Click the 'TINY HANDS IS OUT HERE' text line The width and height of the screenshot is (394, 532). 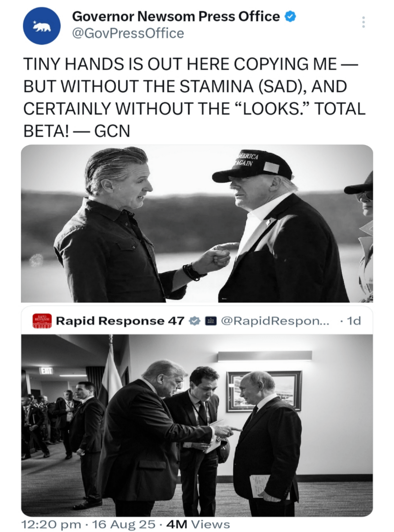point(191,64)
